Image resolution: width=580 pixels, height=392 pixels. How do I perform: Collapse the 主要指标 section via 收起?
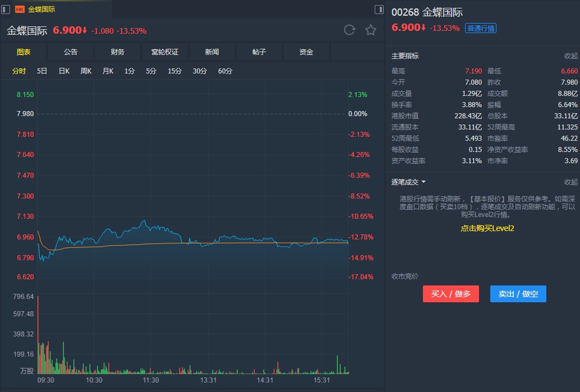coord(570,56)
